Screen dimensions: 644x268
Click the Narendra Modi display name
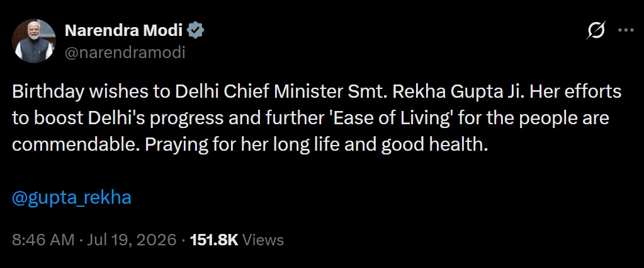point(123,31)
